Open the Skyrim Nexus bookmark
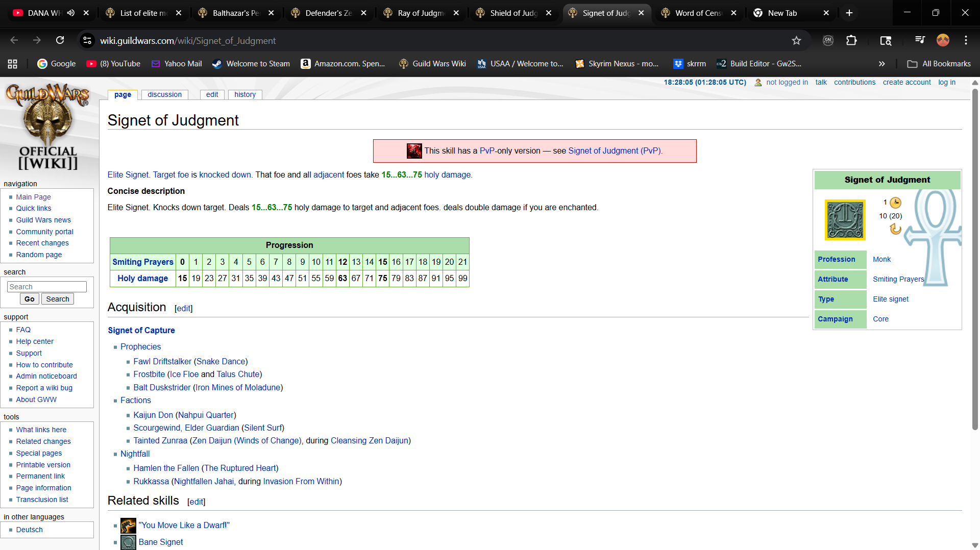980x550 pixels. click(x=617, y=64)
